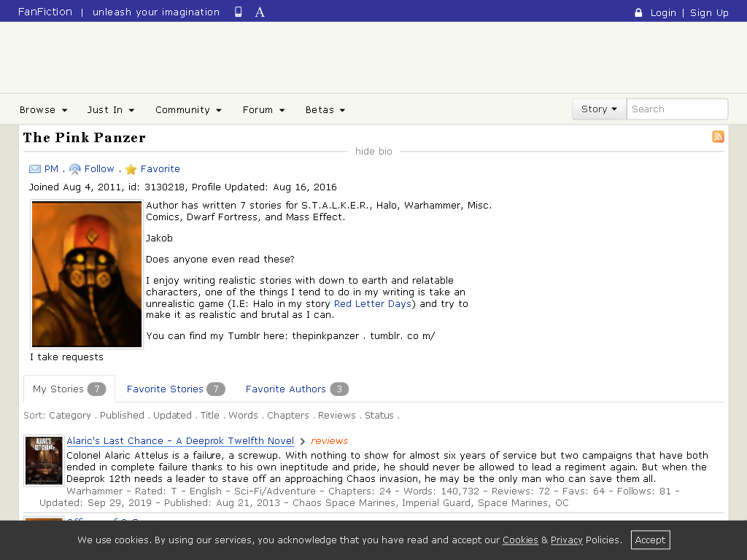The height and width of the screenshot is (560, 747).
Task: Click the PM envelope icon
Action: tap(35, 169)
